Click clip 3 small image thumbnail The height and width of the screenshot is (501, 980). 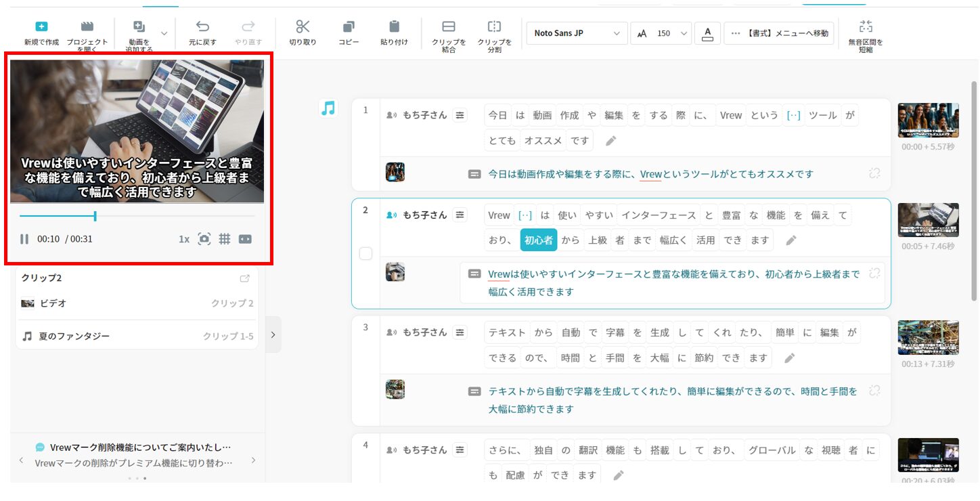pos(395,389)
